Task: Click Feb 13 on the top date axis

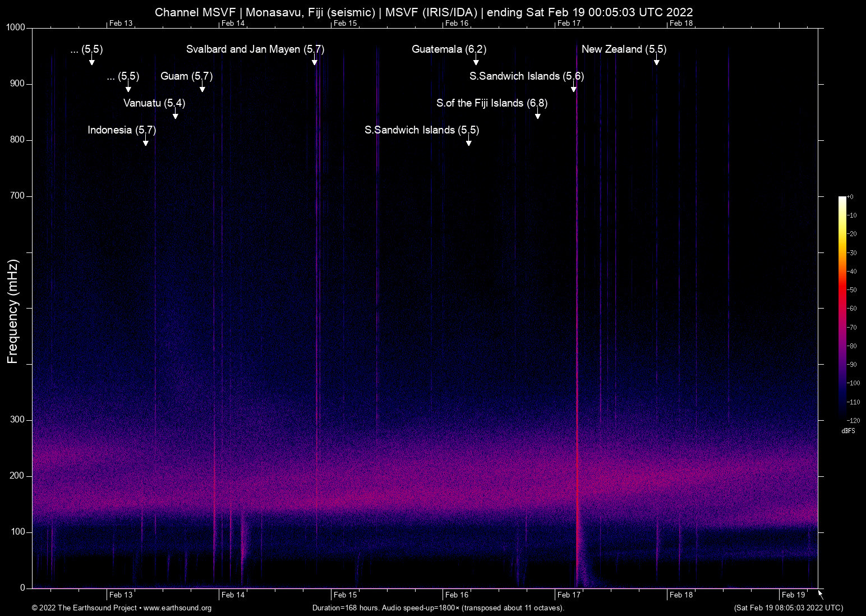Action: pyautogui.click(x=121, y=23)
